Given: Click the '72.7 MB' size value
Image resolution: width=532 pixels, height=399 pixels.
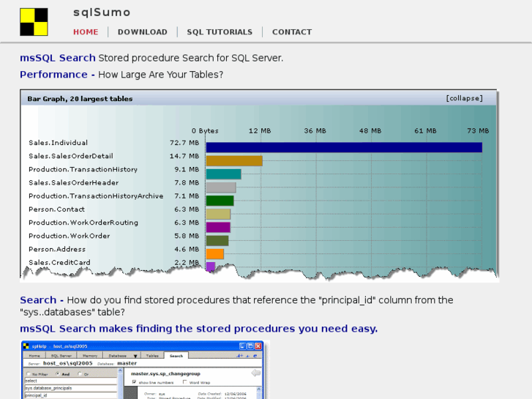Looking at the screenshot, I should pyautogui.click(x=184, y=143).
